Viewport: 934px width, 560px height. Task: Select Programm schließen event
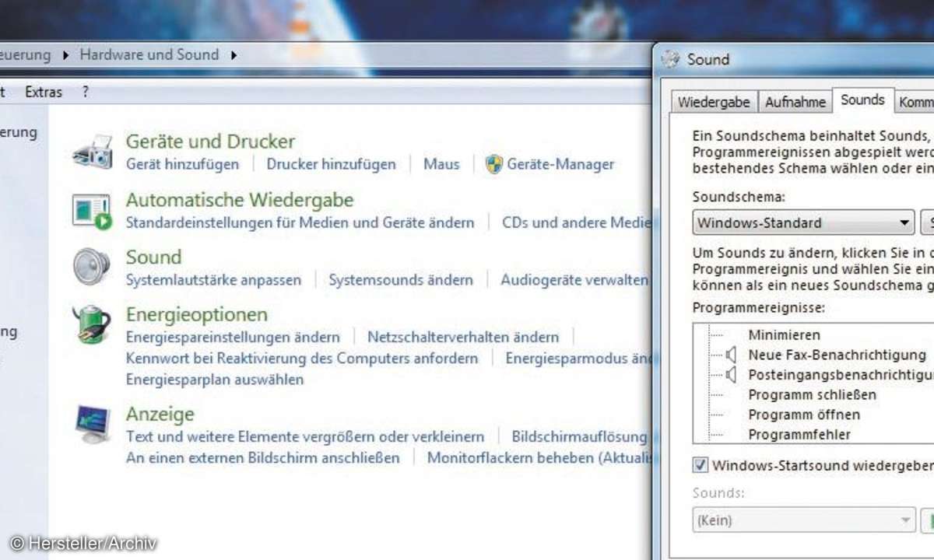[x=812, y=395]
